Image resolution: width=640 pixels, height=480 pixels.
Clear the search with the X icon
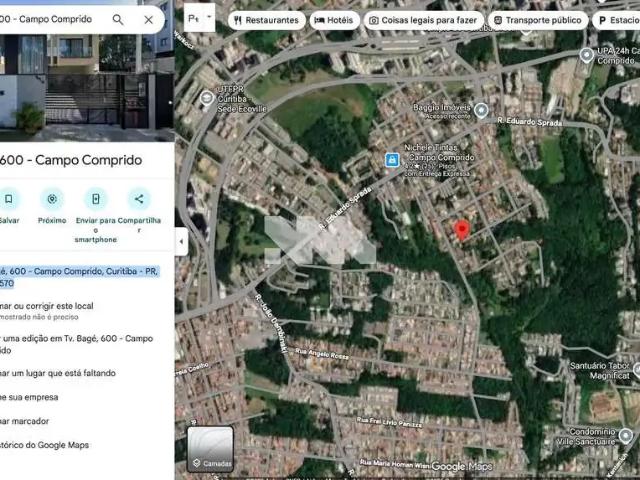tap(149, 20)
